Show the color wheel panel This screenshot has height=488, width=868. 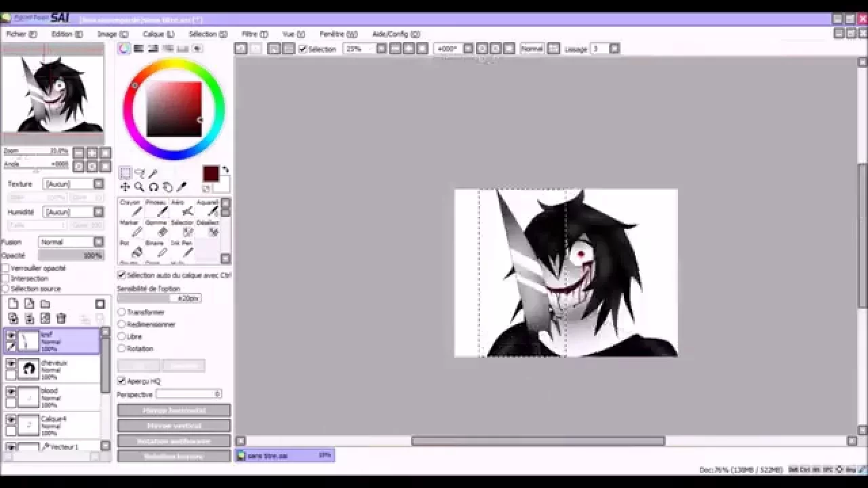124,48
